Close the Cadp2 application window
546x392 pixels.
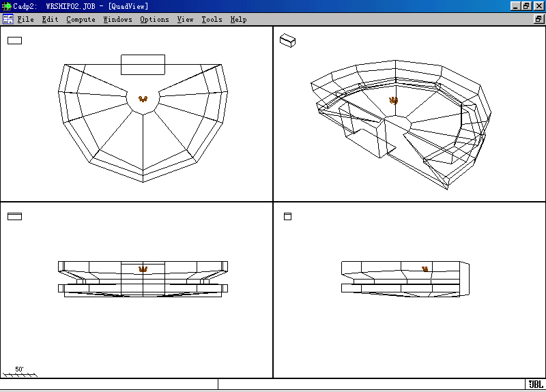[x=538, y=6]
